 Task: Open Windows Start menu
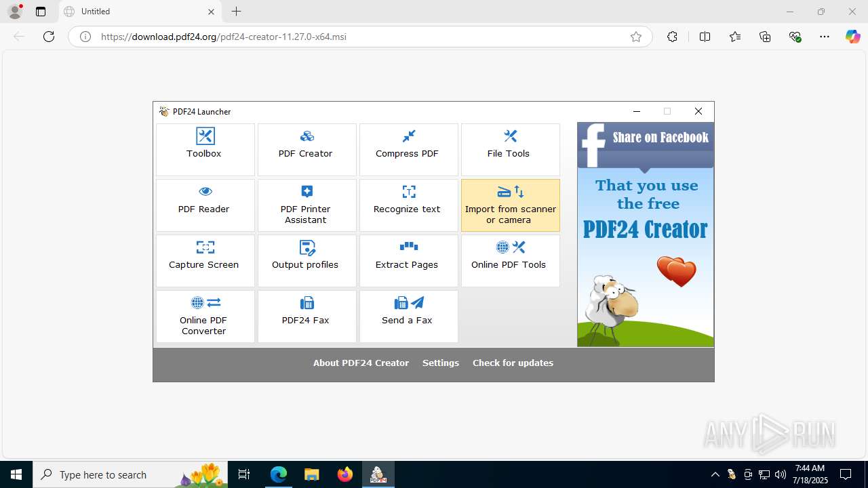click(x=16, y=474)
